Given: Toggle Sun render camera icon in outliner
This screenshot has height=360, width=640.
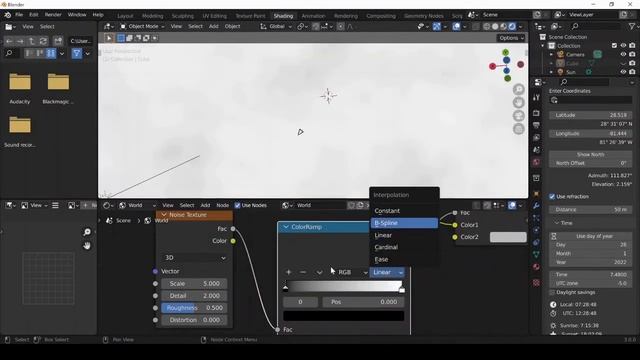Looking at the screenshot, I should [632, 72].
